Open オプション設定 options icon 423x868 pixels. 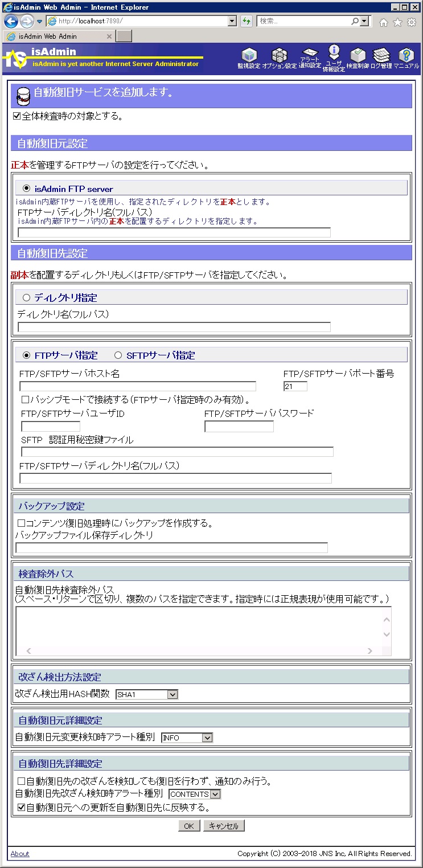click(279, 58)
